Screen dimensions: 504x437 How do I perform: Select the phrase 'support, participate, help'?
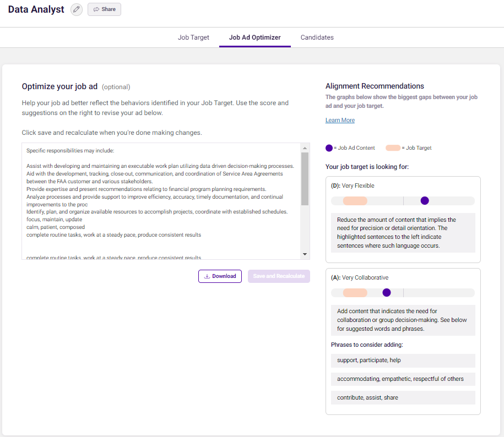403,360
